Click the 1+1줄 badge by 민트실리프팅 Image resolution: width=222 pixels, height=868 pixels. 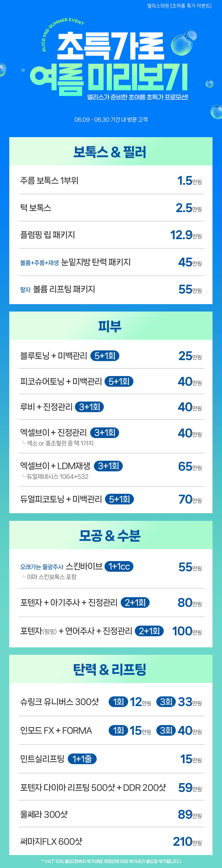pyautogui.click(x=82, y=759)
